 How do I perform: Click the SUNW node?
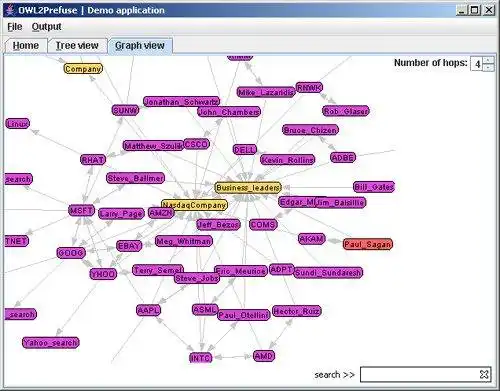tap(125, 110)
